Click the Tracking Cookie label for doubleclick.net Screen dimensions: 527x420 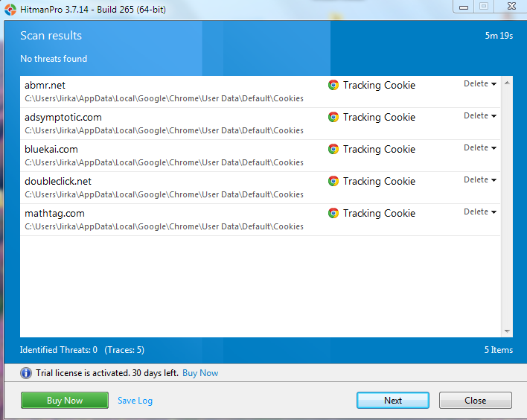coord(379,181)
